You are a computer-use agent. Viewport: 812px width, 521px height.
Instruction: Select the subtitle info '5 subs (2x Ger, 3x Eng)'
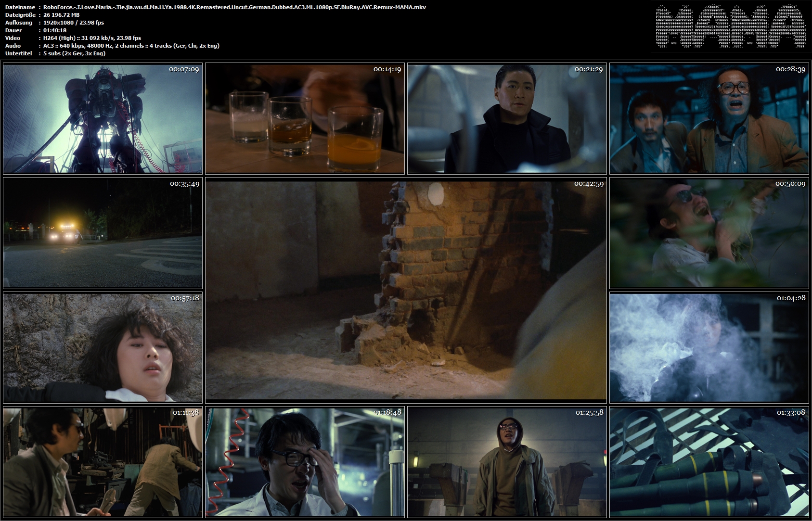[x=75, y=53]
